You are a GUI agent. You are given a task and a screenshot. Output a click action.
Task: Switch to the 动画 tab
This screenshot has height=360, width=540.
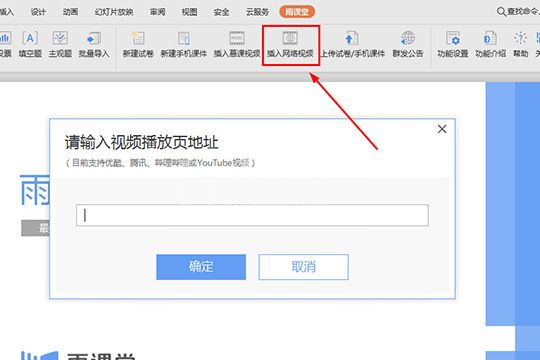pyautogui.click(x=70, y=12)
